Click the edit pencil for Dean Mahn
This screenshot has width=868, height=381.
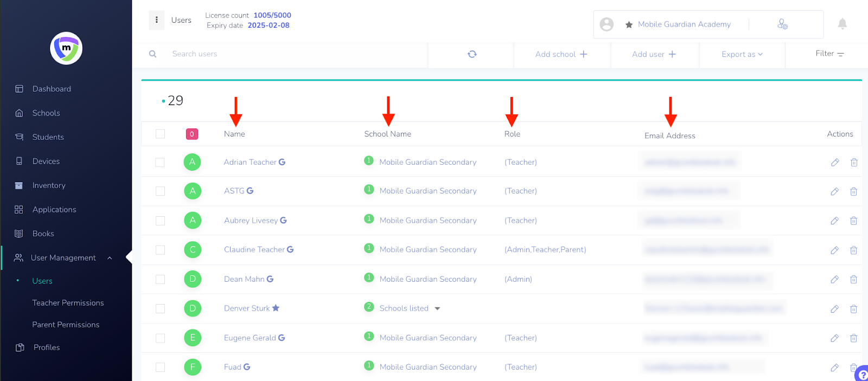835,279
